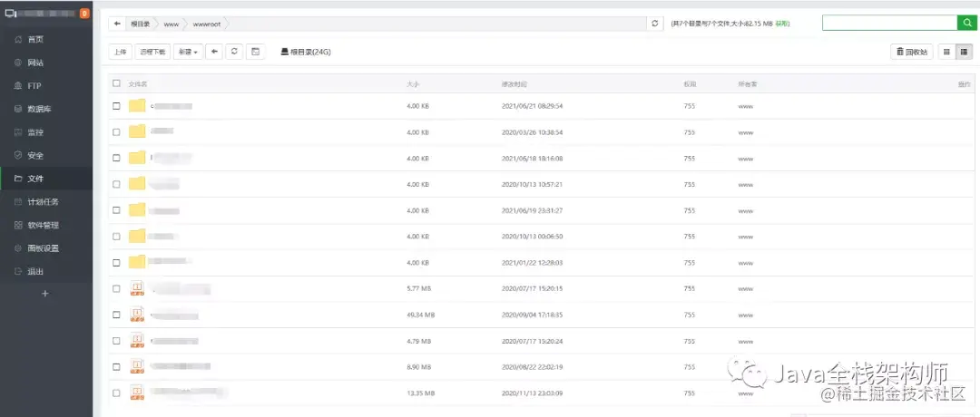
Task: Click the 大小 column header
Action: (x=412, y=83)
